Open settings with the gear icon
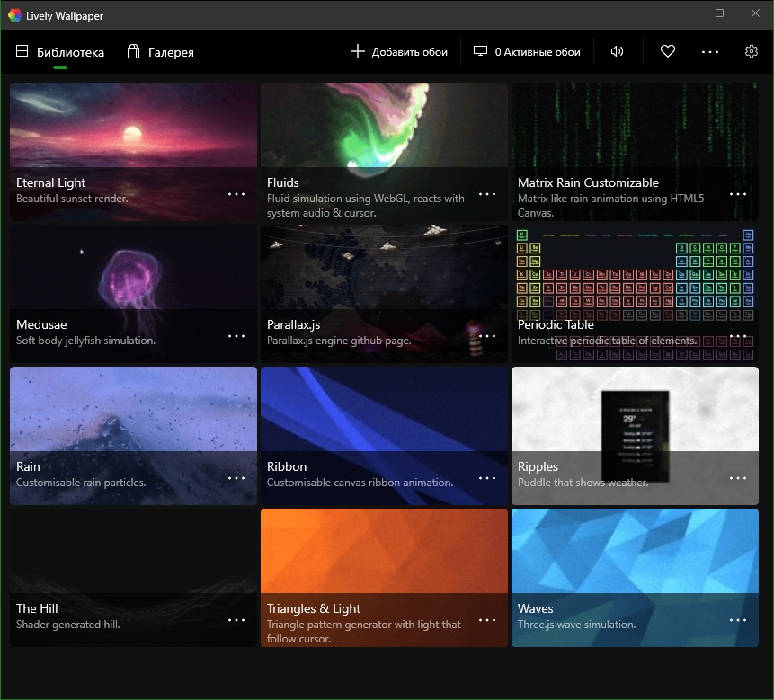This screenshot has height=700, width=774. (x=751, y=51)
